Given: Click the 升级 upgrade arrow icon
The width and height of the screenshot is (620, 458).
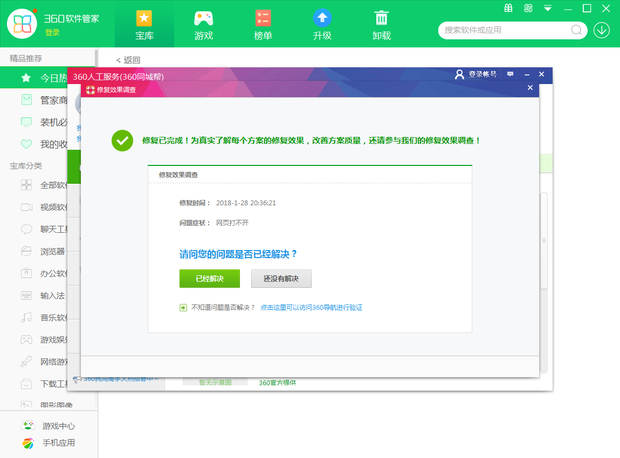Looking at the screenshot, I should click(x=322, y=24).
